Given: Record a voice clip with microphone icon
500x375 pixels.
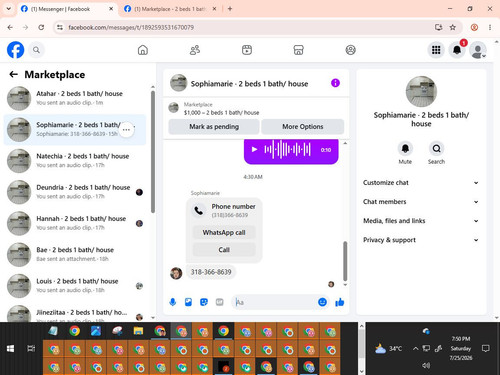Looking at the screenshot, I should [x=172, y=302].
